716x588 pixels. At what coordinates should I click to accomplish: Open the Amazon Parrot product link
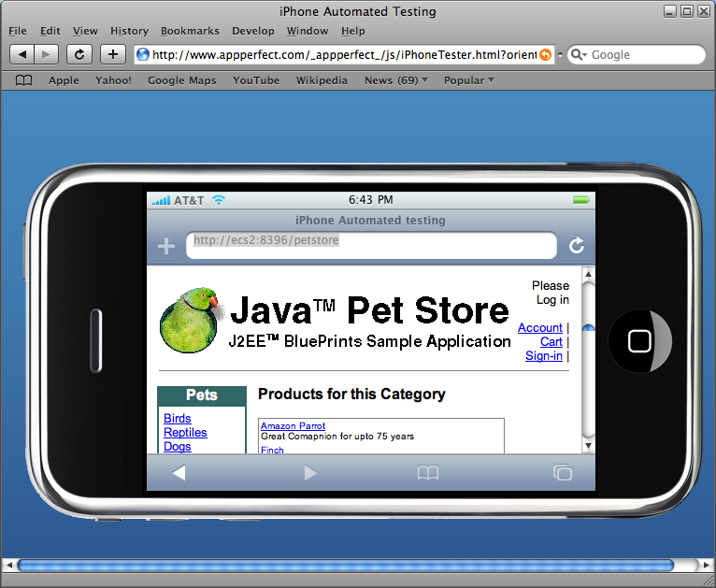[x=293, y=426]
